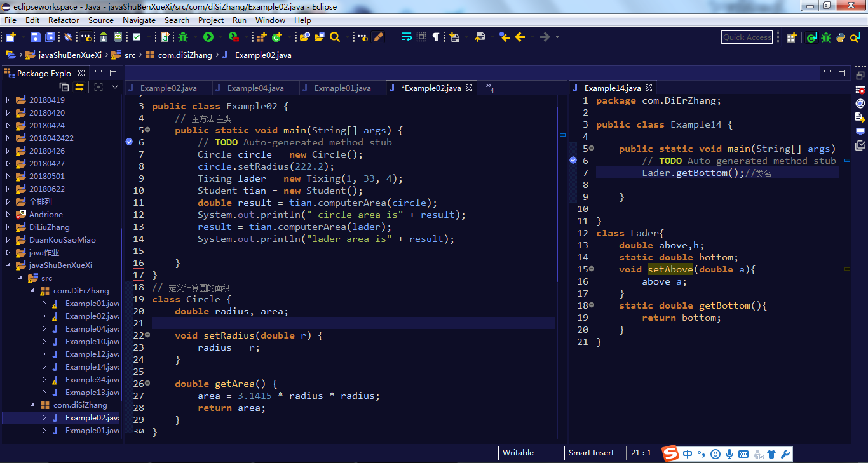Expand the Andrione project tree node
Image resolution: width=868 pixels, height=463 pixels.
[8, 214]
